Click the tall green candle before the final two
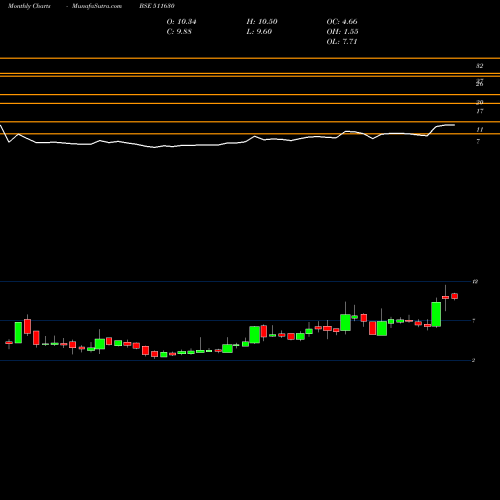This screenshot has width=500, height=500. (x=436, y=314)
